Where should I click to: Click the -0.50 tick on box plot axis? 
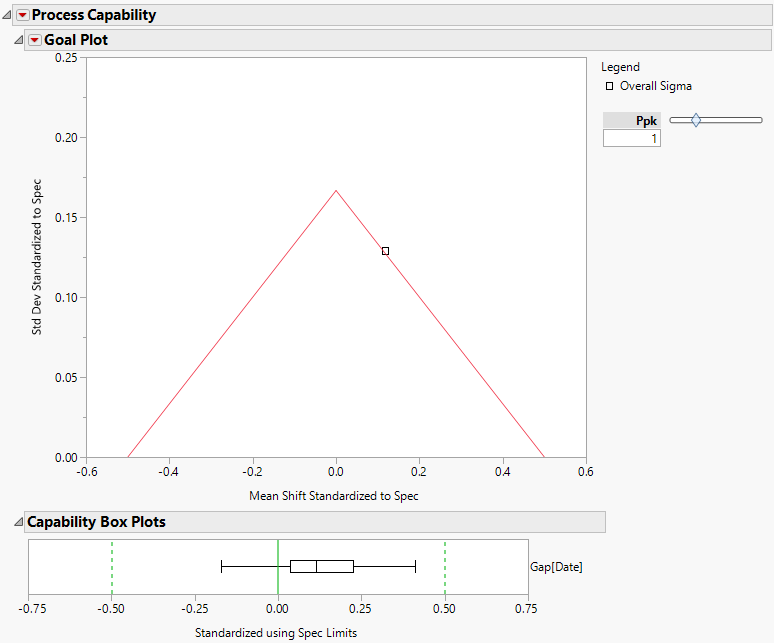point(111,609)
